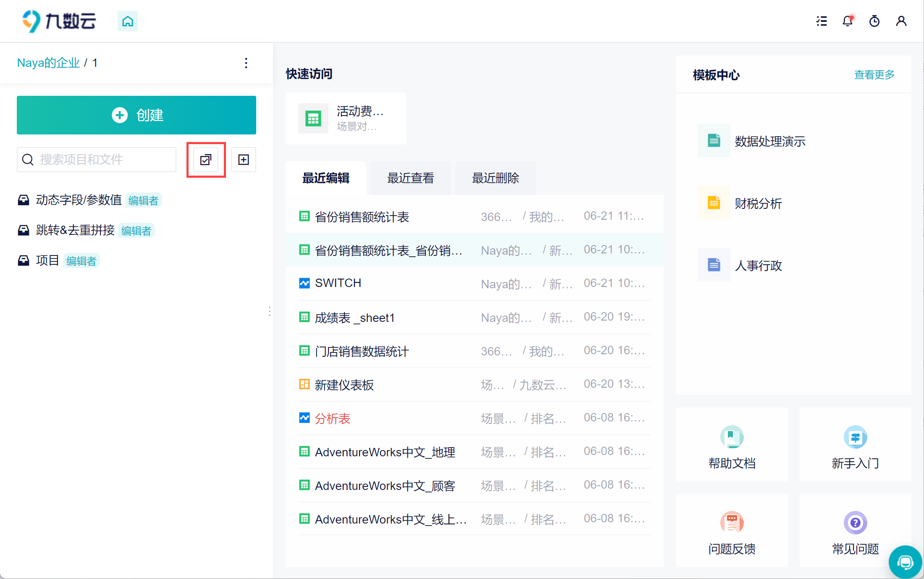
Task: Click the home icon in top bar
Action: click(x=127, y=21)
